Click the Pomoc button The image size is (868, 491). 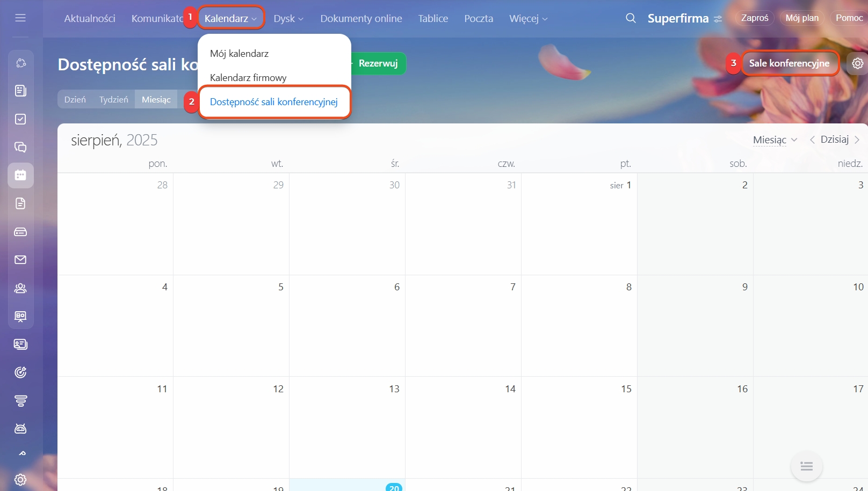[849, 18]
